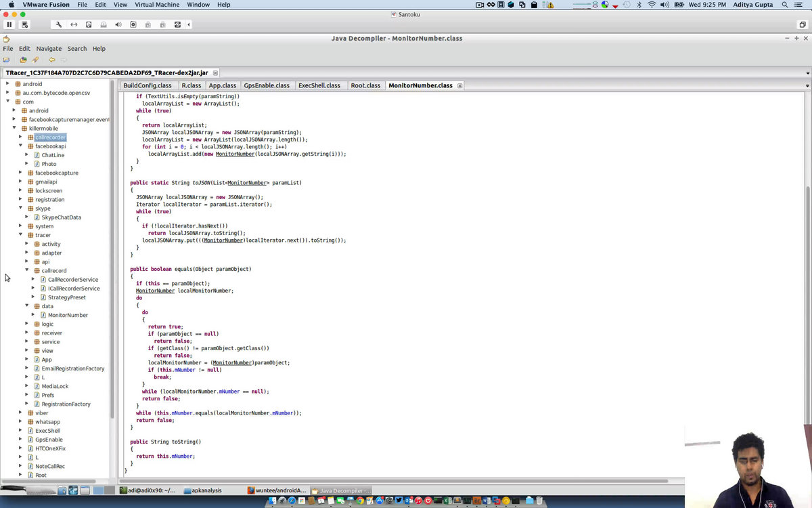Select ICallRecorderService class
Viewport: 812px width, 508px height.
pos(74,289)
